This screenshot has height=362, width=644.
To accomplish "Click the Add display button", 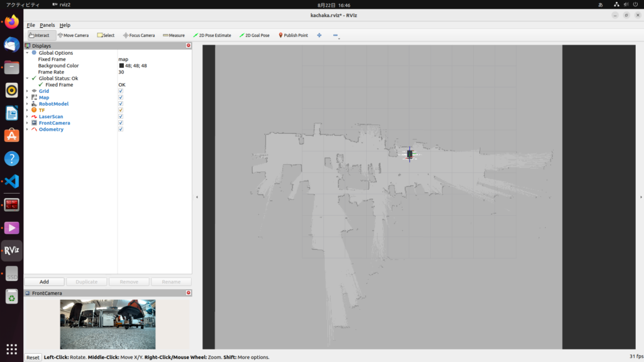I will [x=44, y=282].
